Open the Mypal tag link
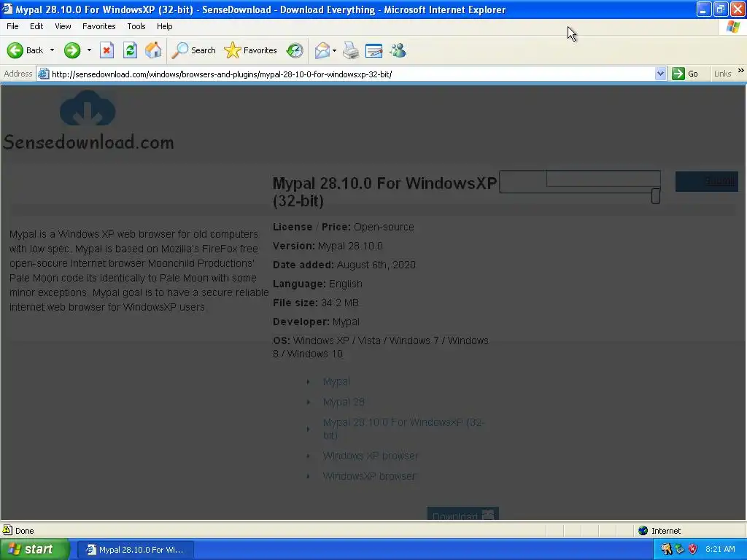The height and width of the screenshot is (560, 747). [336, 381]
